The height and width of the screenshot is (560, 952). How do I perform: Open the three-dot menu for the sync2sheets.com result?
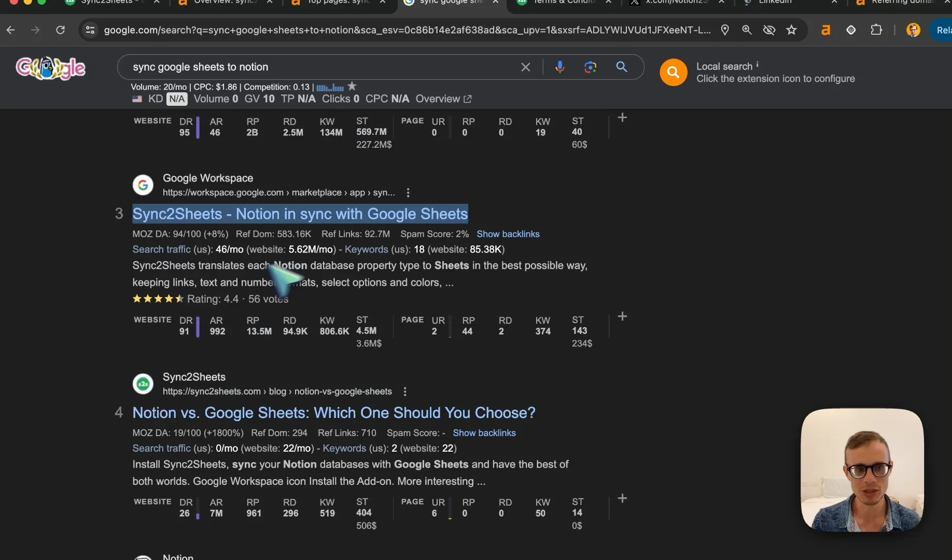point(405,391)
